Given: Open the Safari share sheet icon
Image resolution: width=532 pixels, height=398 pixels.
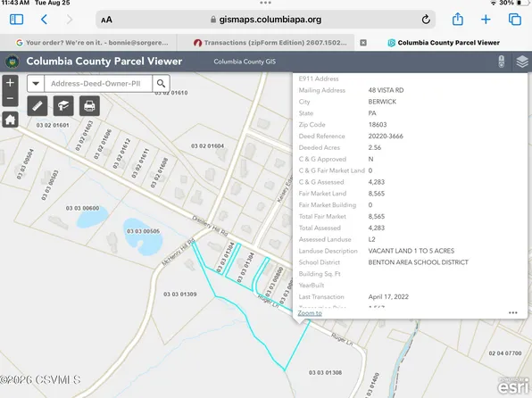Looking at the screenshot, I should click(x=457, y=19).
